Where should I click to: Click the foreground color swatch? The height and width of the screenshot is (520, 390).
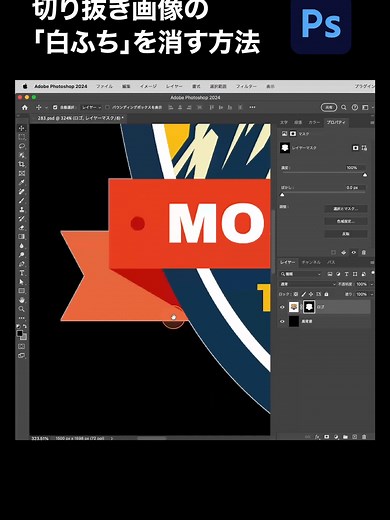click(x=20, y=333)
